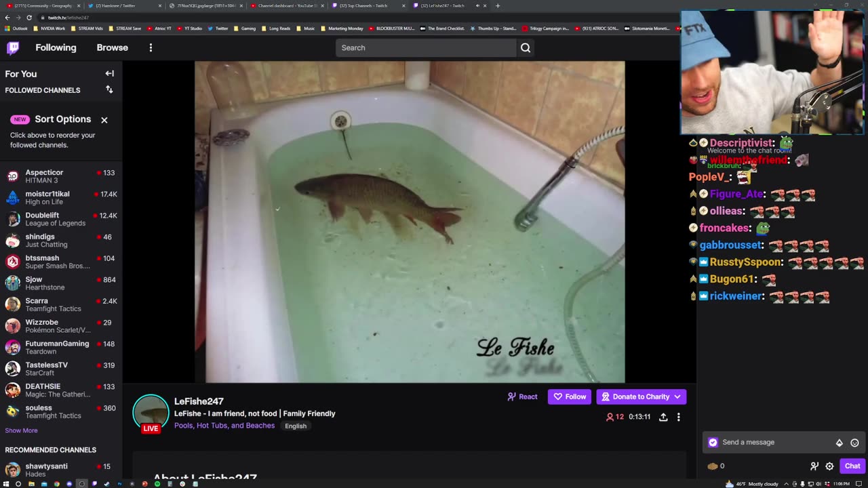
Task: Open shawtysanti recommended channel
Action: click(x=61, y=470)
